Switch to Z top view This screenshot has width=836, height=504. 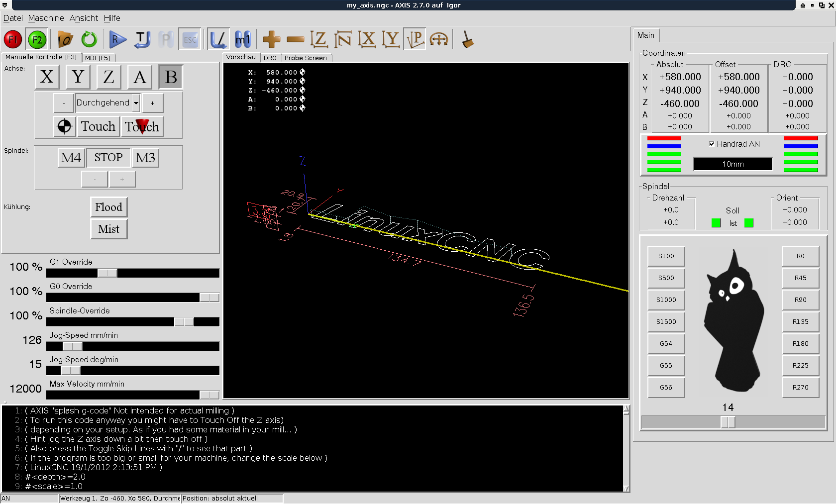point(319,39)
